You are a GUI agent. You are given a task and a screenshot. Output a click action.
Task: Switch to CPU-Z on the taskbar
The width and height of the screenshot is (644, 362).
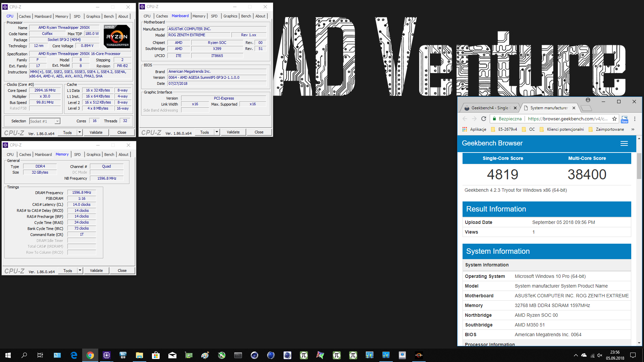(x=107, y=355)
